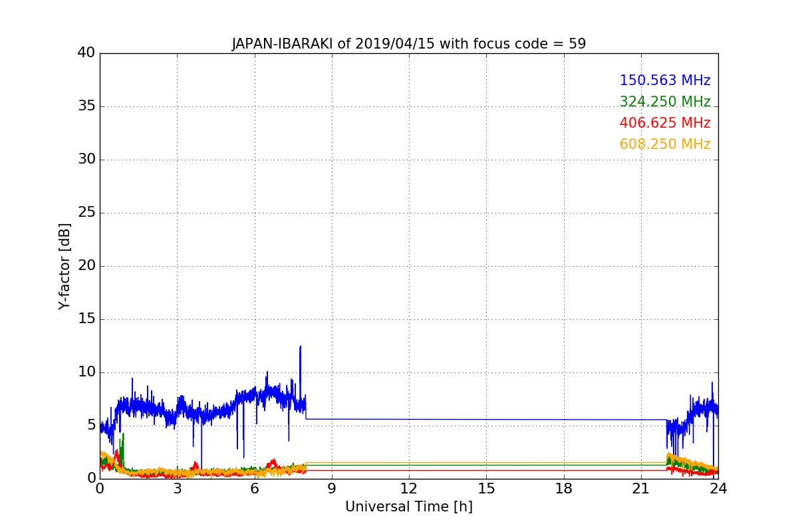
Task: Select the 324.250 MHz legend label
Action: tap(665, 102)
